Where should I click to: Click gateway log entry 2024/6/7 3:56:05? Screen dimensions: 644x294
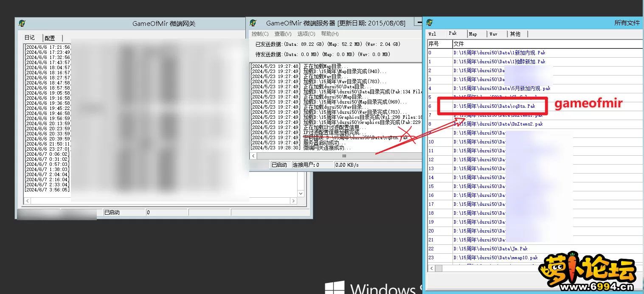click(x=47, y=190)
